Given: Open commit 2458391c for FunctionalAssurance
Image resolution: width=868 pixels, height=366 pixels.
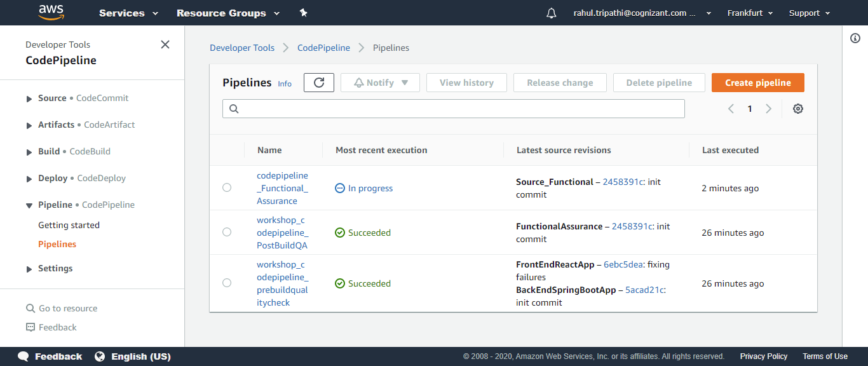Looking at the screenshot, I should pos(632,226).
